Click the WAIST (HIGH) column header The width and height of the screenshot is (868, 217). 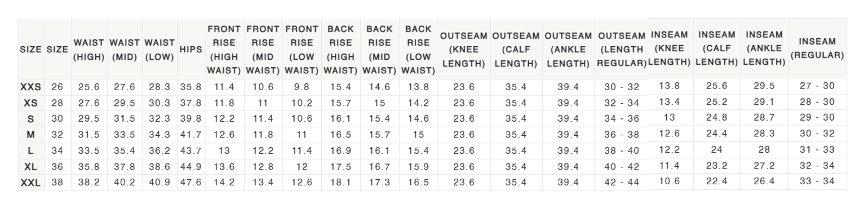coord(89,50)
